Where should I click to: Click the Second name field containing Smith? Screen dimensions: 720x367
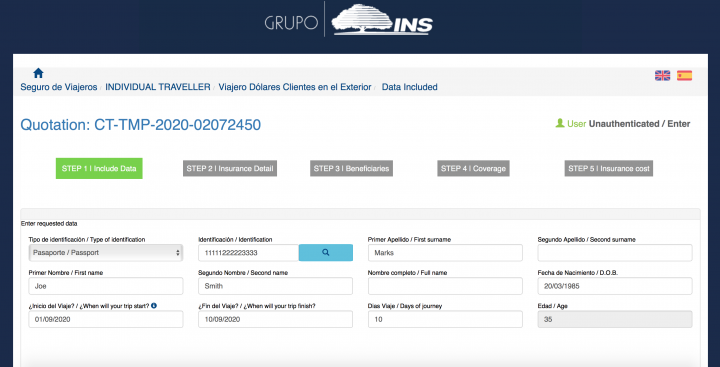pyautogui.click(x=276, y=286)
